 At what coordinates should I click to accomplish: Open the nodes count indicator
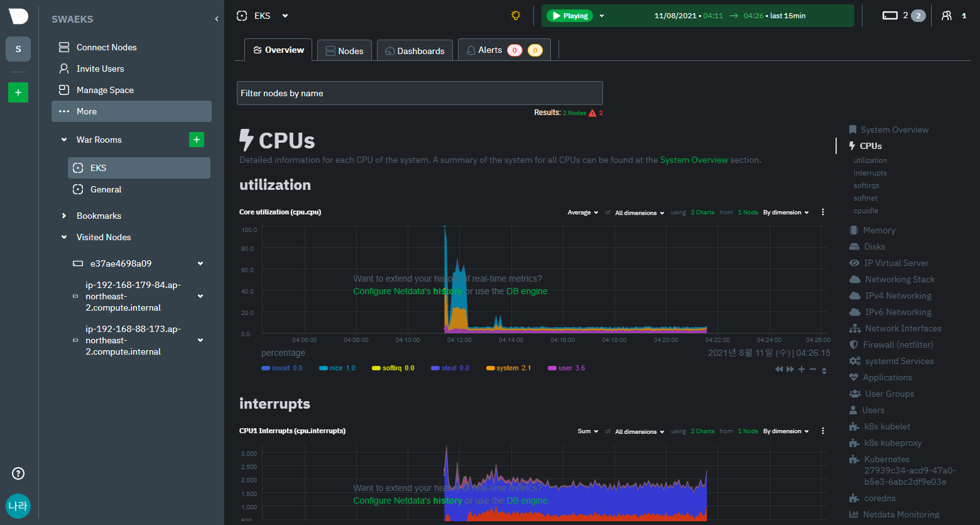pos(903,16)
